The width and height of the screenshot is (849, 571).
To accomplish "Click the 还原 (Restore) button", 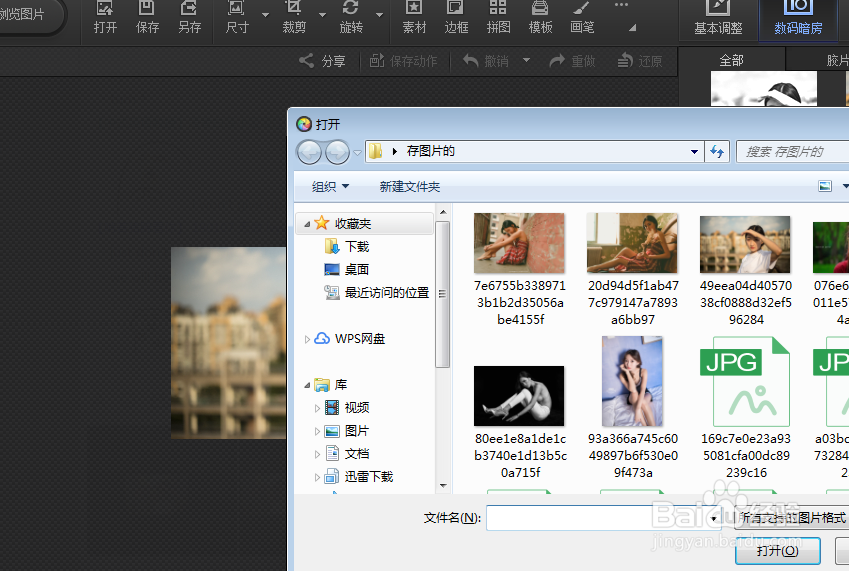I will tap(640, 61).
